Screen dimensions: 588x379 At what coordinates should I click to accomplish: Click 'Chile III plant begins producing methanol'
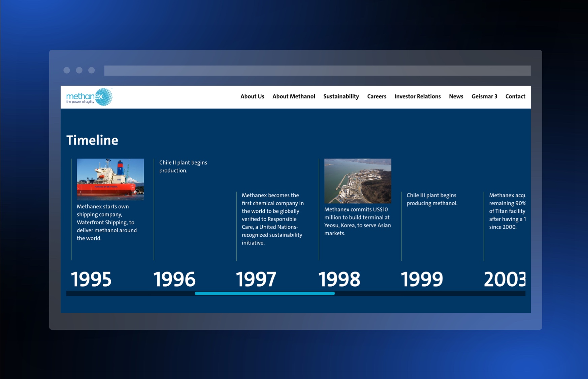tap(432, 199)
